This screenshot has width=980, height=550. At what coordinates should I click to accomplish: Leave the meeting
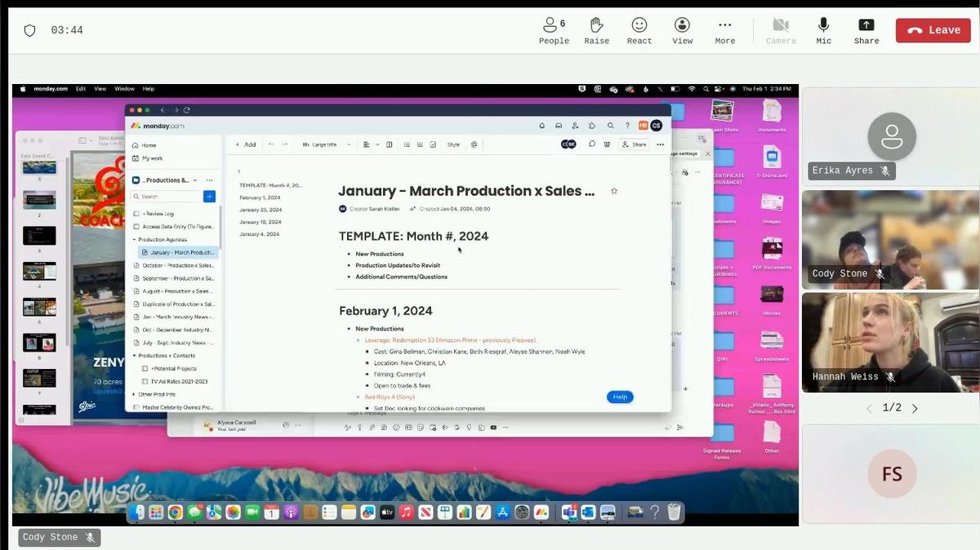[x=935, y=30]
